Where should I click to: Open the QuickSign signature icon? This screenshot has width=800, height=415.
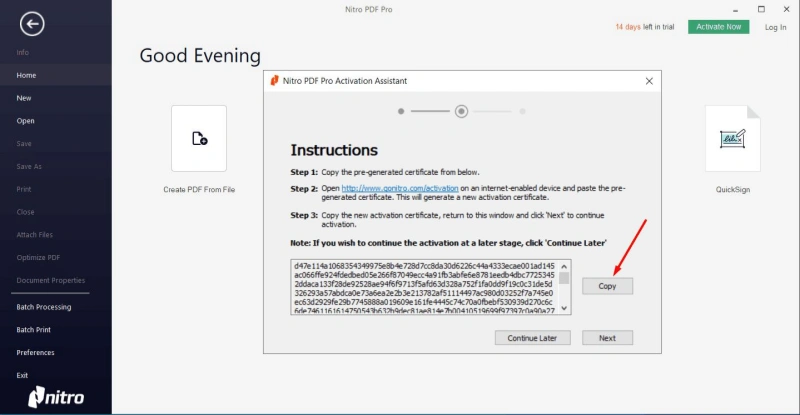pyautogui.click(x=732, y=139)
